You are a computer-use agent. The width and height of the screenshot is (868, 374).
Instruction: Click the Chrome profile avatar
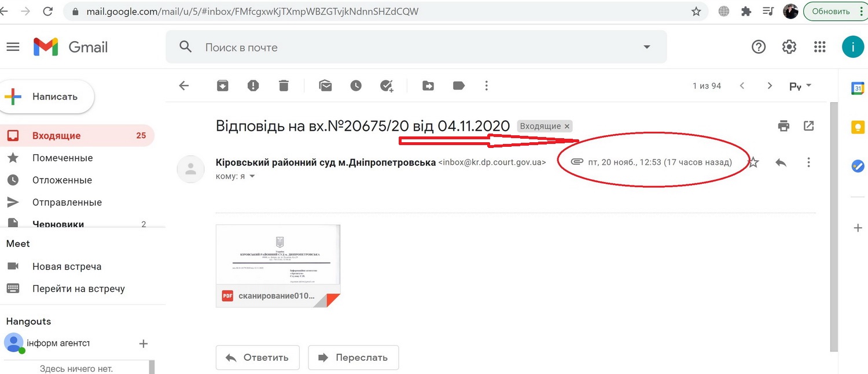pyautogui.click(x=790, y=11)
